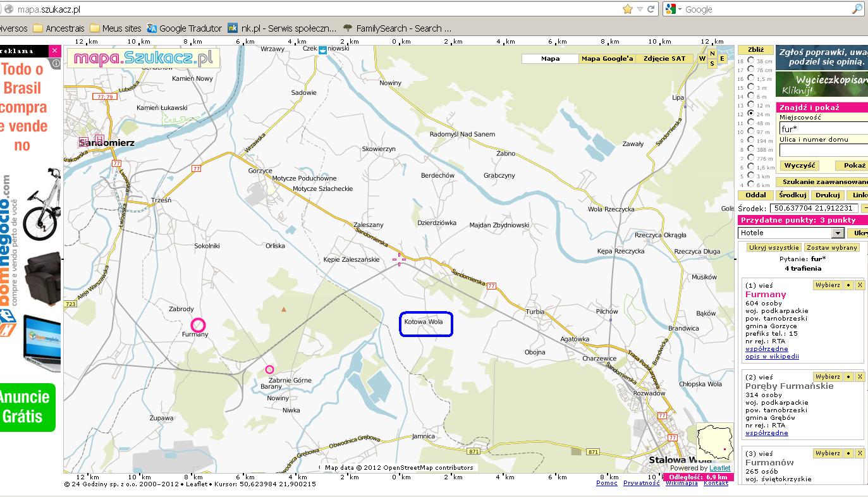Viewport: 868px width, 497px height.
Task: Open the Ancestrais bookmarks folder
Action: coord(58,28)
